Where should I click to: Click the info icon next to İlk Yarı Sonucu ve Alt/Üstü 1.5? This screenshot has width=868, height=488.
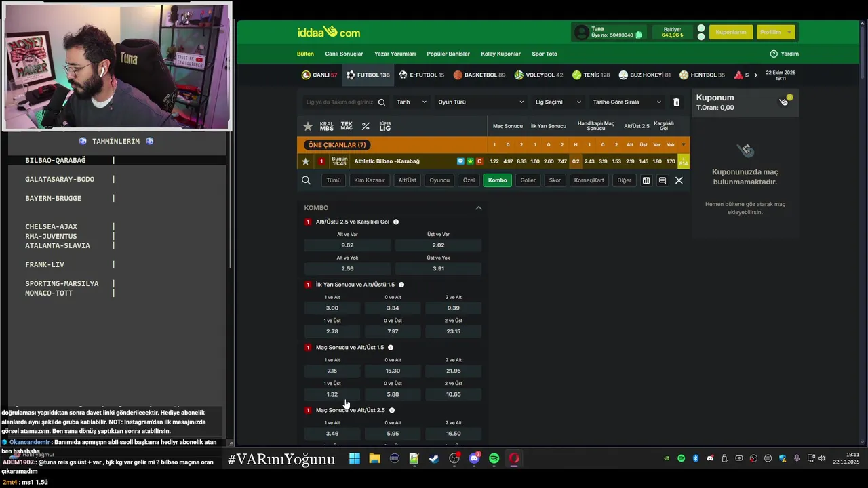click(x=401, y=285)
